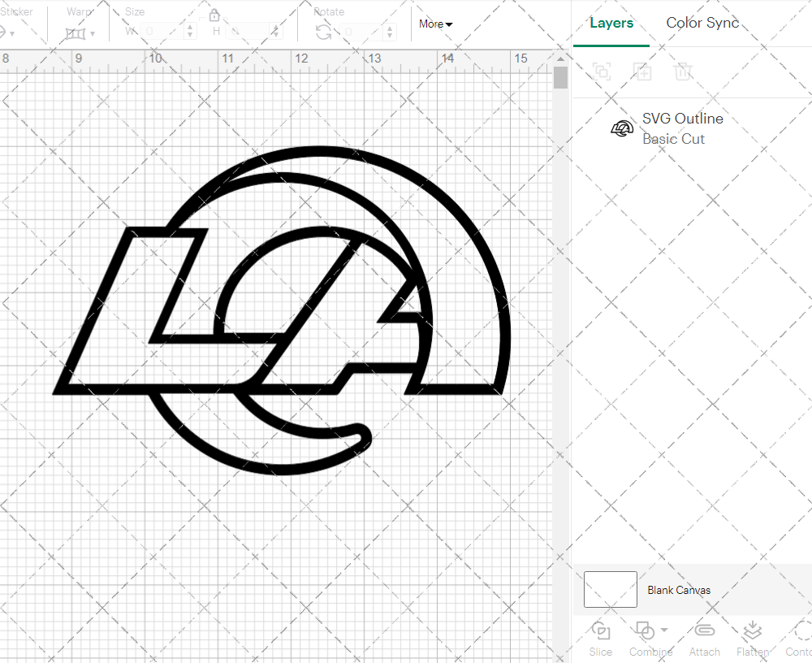Toggle the size proportions lock icon
The image size is (812, 663).
[x=214, y=15]
